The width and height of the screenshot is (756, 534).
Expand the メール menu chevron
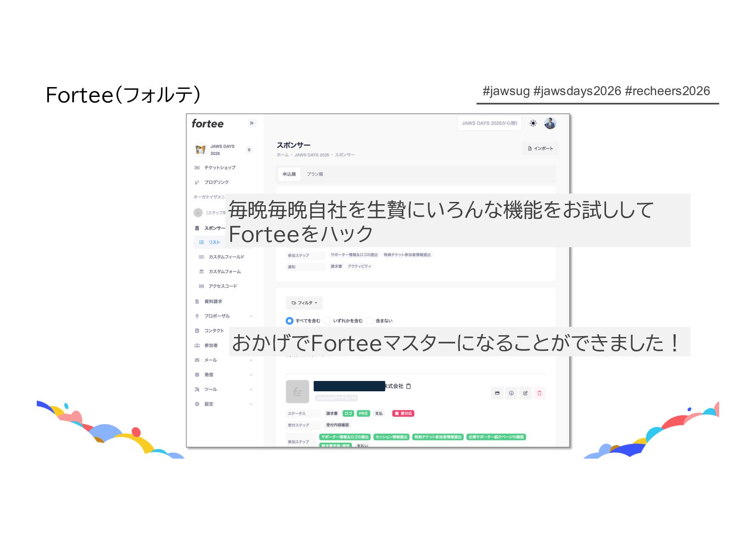[251, 360]
